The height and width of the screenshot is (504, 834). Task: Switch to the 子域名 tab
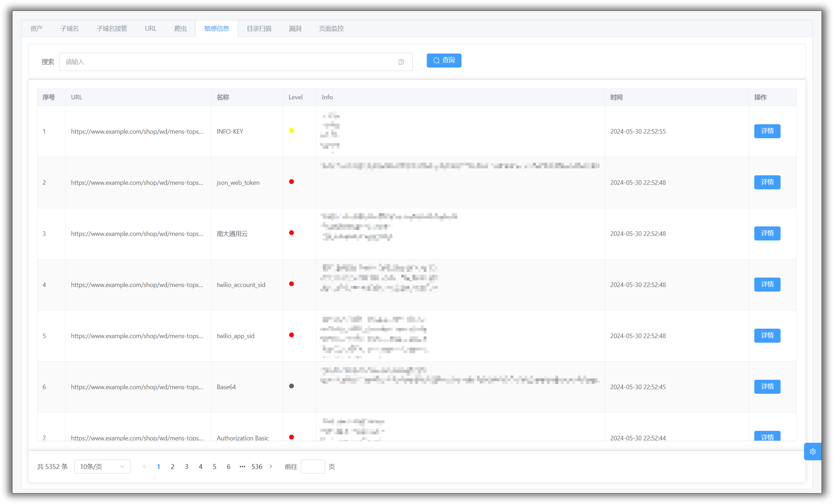[x=69, y=28]
